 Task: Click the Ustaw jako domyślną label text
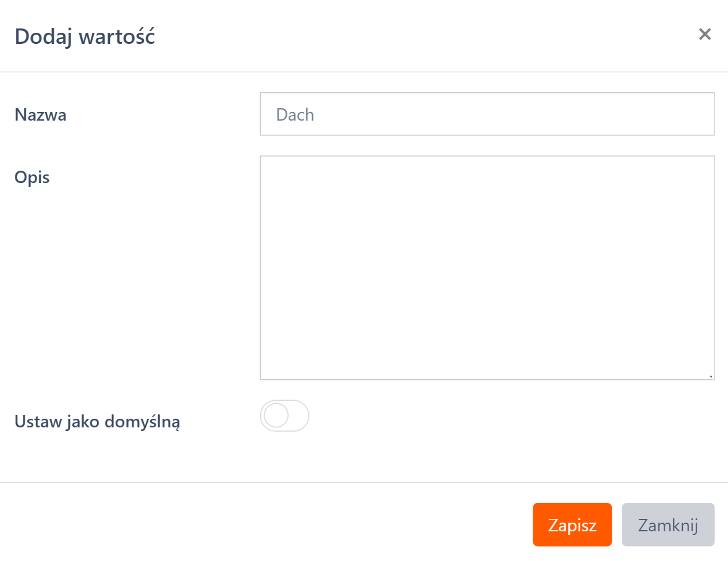(x=97, y=422)
